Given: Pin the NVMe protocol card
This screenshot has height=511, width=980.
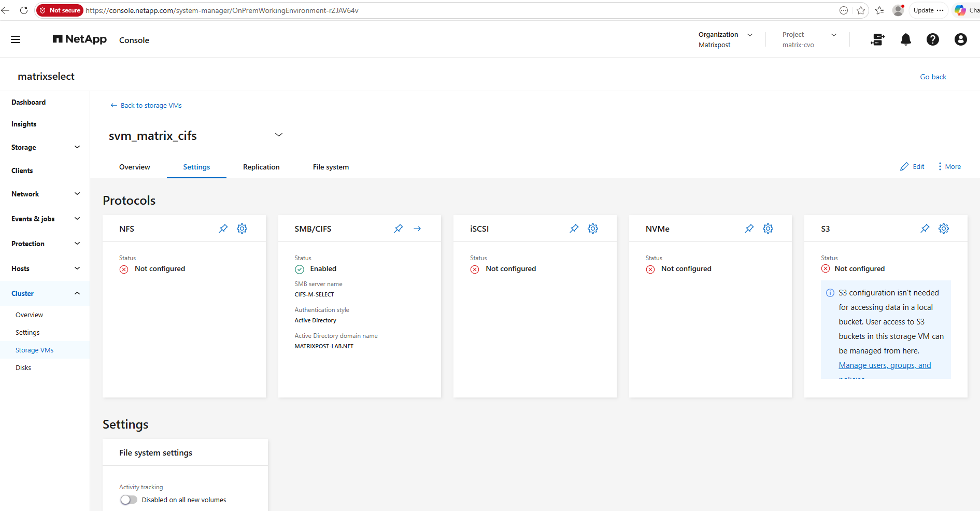Looking at the screenshot, I should pos(749,229).
